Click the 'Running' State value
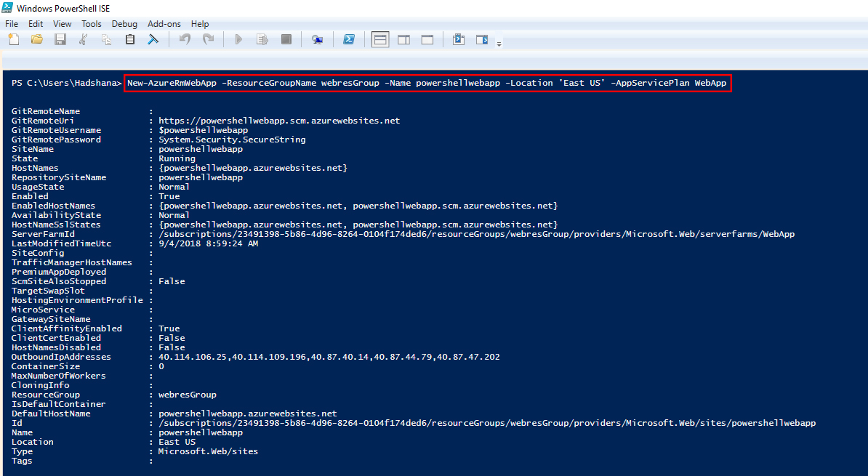The width and height of the screenshot is (868, 476). pos(177,158)
